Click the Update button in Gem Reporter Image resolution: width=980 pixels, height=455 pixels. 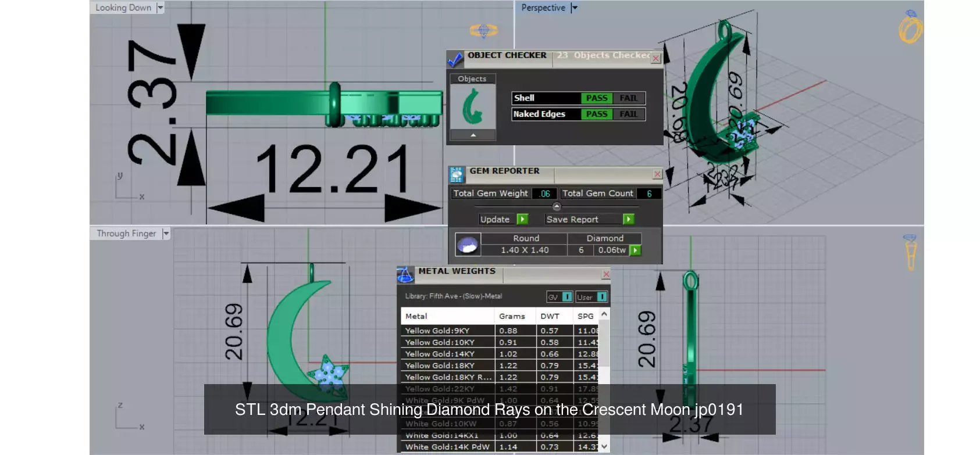(x=494, y=219)
